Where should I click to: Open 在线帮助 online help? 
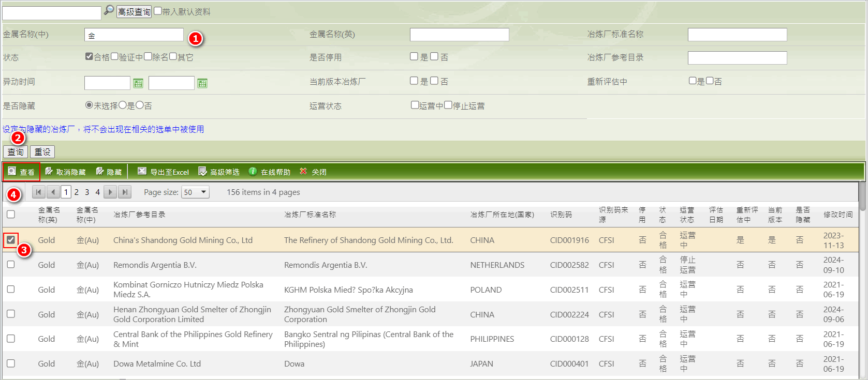(269, 172)
